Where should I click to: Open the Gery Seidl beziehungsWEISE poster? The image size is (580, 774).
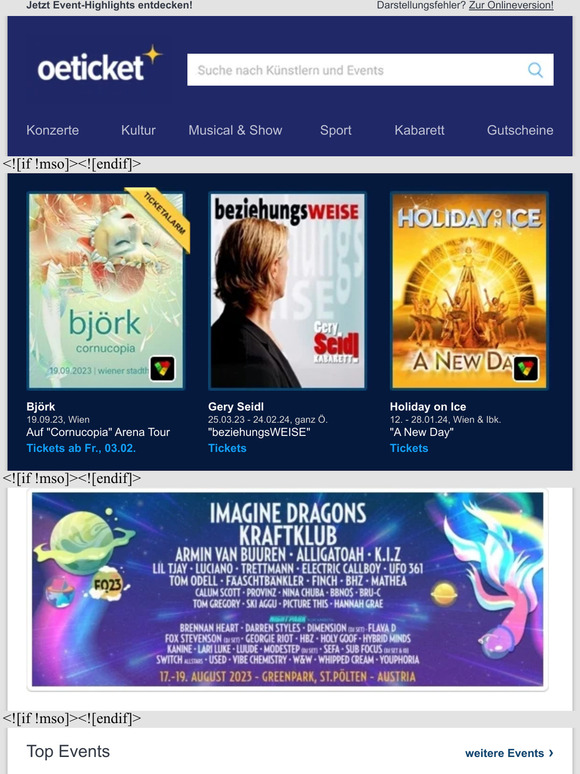(x=287, y=291)
